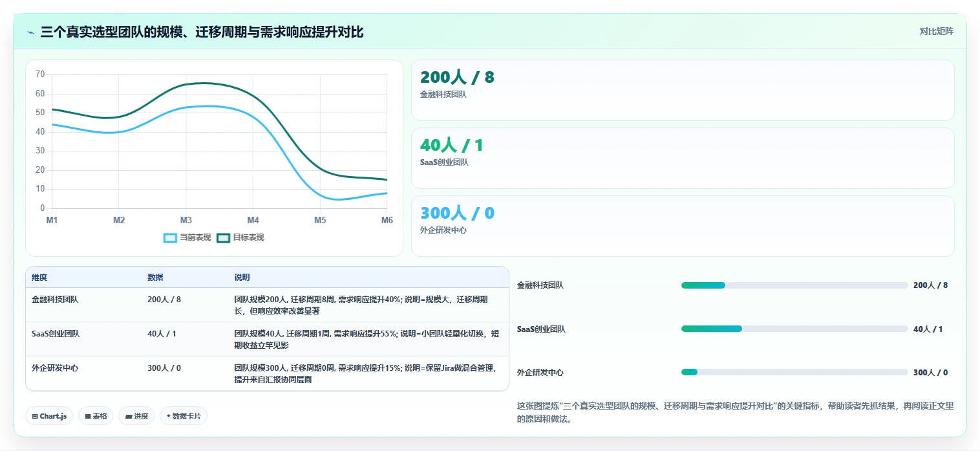980x451 pixels.
Task: Select the 表格 tag
Action: point(96,416)
